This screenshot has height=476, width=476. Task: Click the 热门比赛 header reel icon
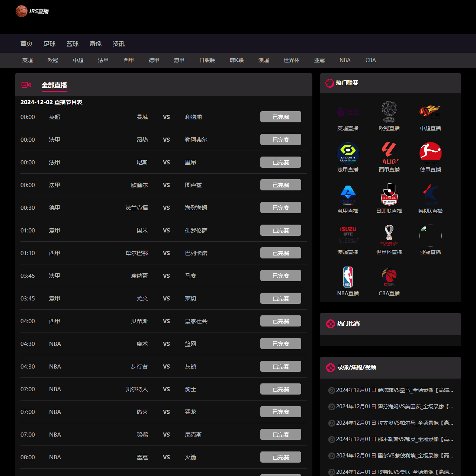331,324
